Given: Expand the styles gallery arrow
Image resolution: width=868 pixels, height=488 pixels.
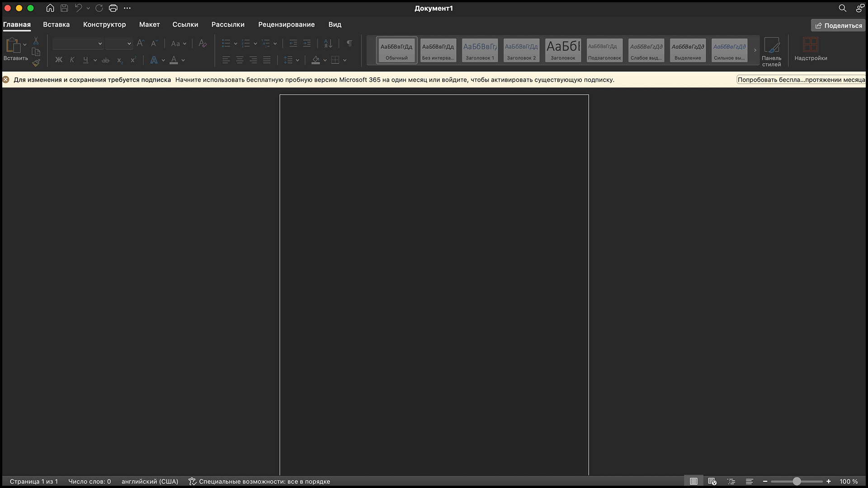Looking at the screenshot, I should click(755, 50).
